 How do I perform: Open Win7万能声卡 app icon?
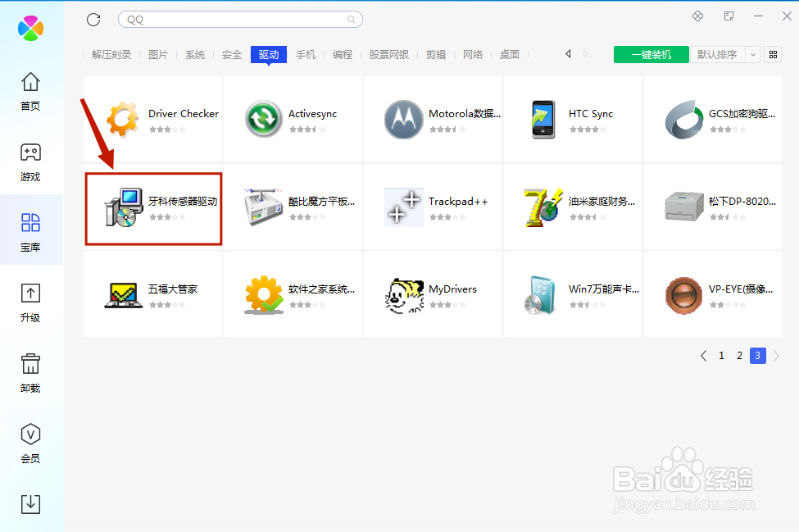click(x=540, y=295)
